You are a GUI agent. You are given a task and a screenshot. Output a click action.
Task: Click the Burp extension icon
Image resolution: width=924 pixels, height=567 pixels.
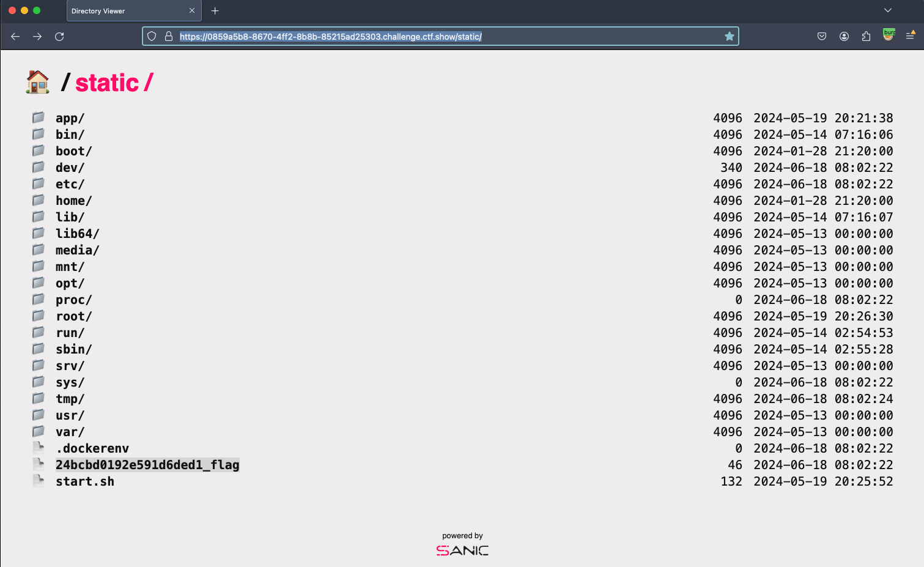[x=889, y=35]
